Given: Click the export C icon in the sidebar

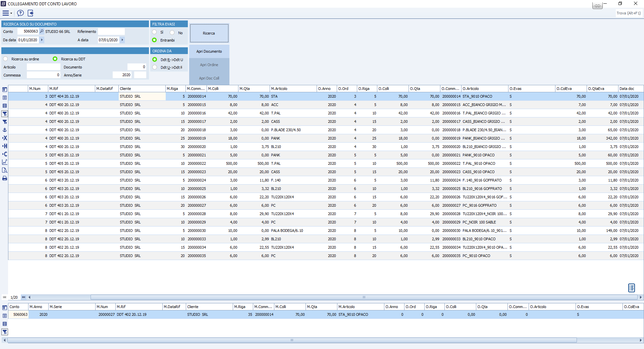Looking at the screenshot, I should point(5,154).
